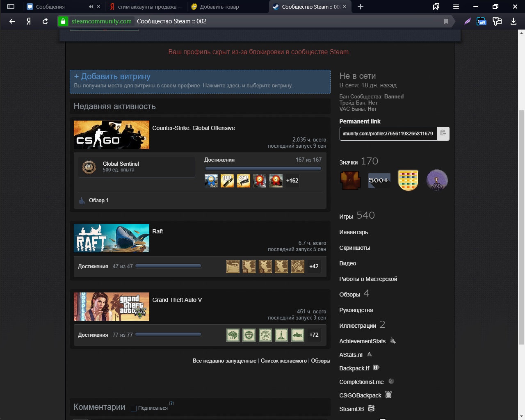Select the Сообщество Steam :: 002 tab

tap(310, 7)
